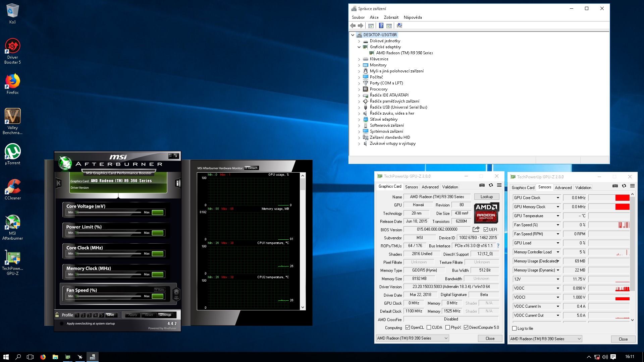Image resolution: width=644 pixels, height=362 pixels.
Task: Take a screenshot in left GPU-Z window
Action: tap(482, 185)
